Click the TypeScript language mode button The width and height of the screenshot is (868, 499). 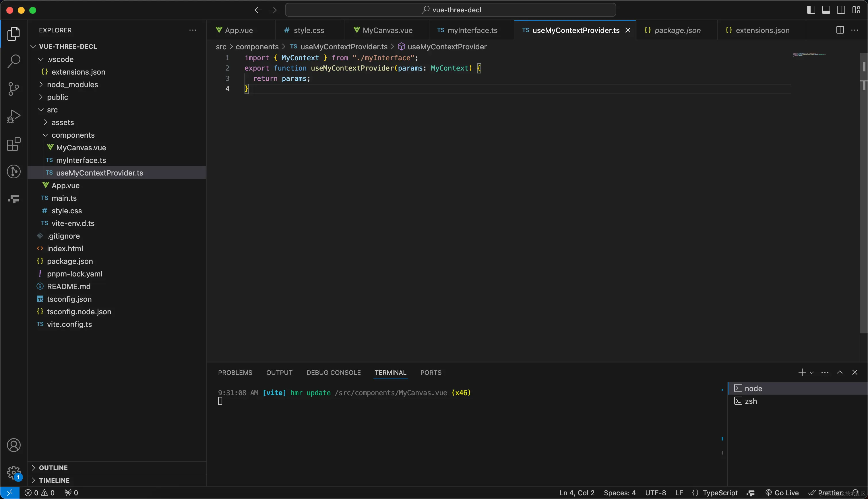(720, 493)
